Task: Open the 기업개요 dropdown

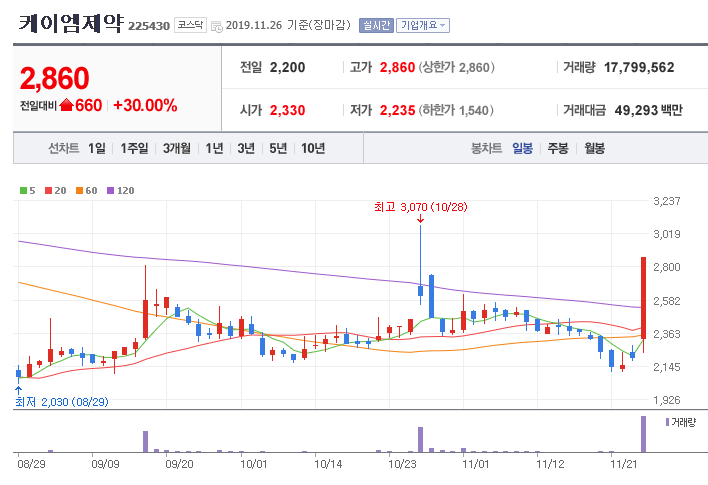Action: pyautogui.click(x=423, y=25)
